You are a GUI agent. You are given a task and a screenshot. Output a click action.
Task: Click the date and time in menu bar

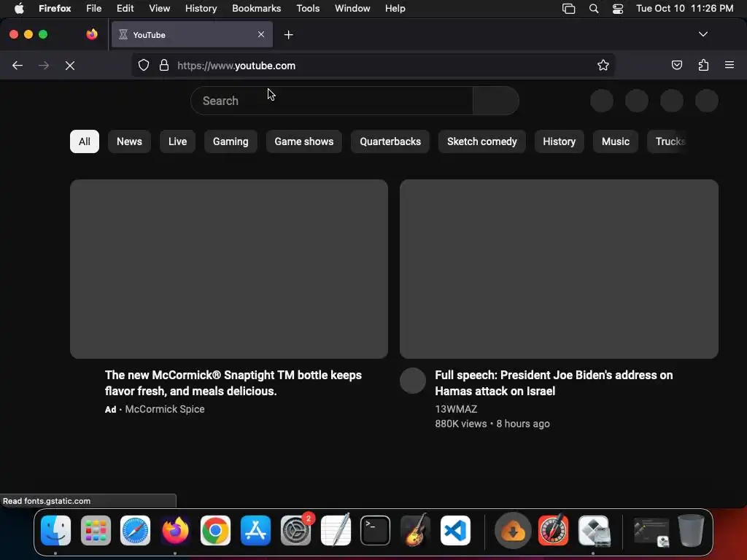point(684,8)
